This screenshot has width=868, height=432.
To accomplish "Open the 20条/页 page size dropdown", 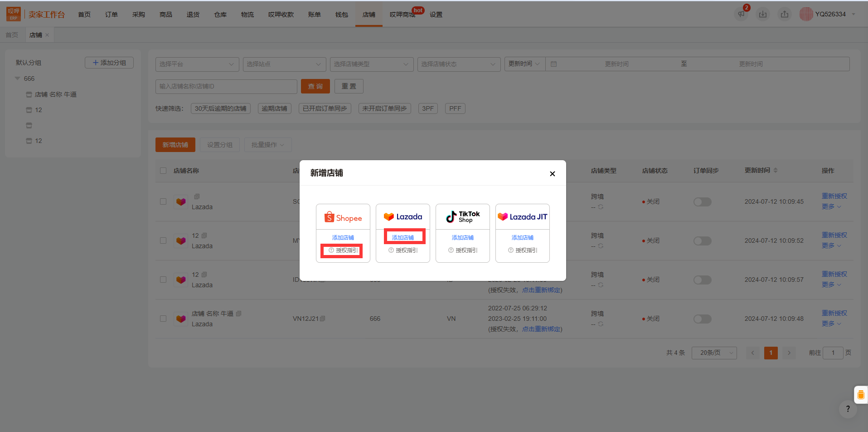I will 714,353.
